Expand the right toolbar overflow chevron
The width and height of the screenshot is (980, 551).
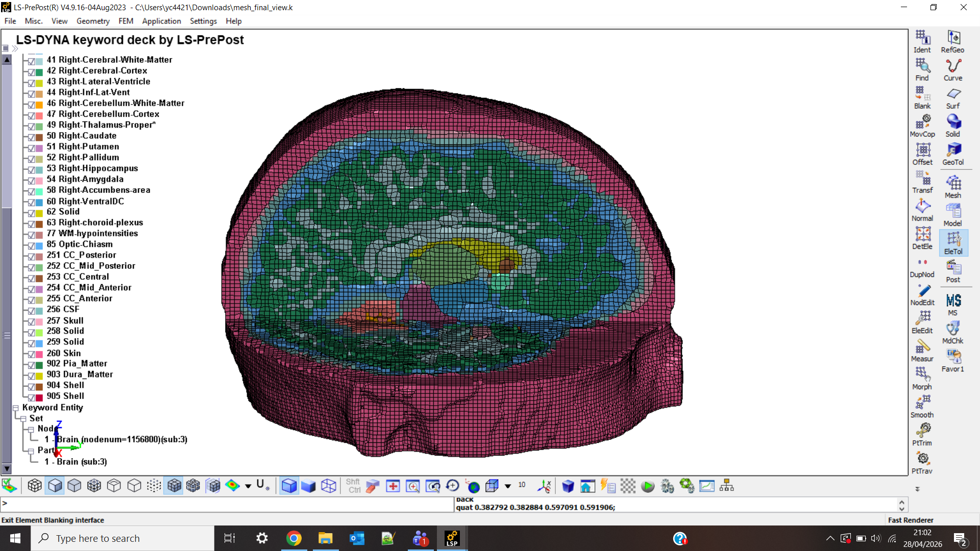point(917,489)
